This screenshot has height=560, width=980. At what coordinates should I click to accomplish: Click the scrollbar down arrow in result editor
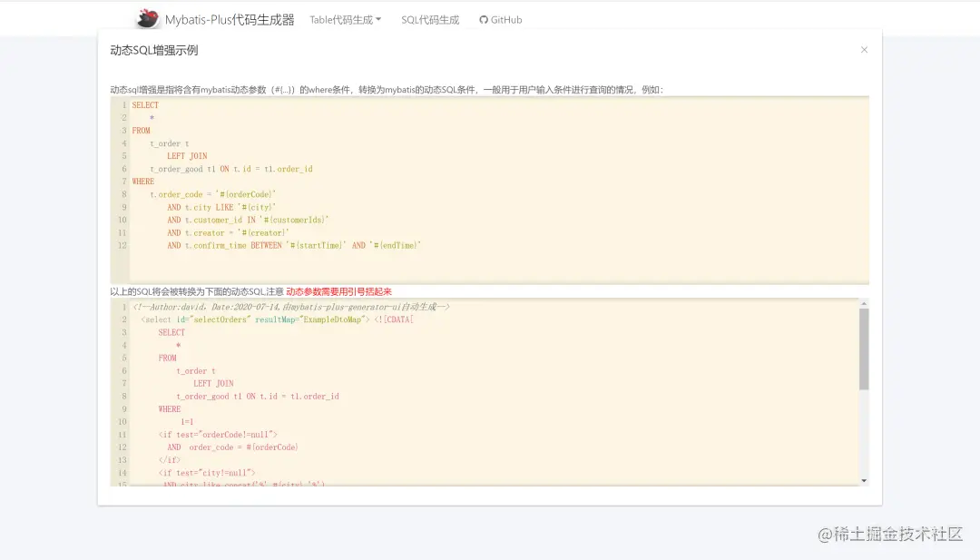(x=864, y=481)
